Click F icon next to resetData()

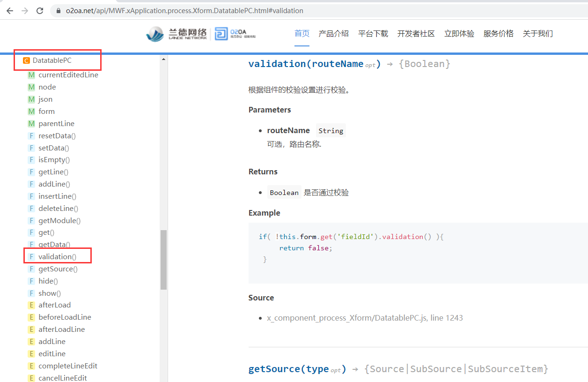click(x=31, y=135)
